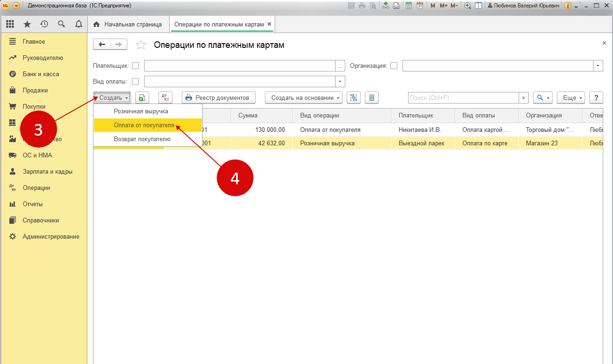This screenshot has width=613, height=364.
Task: Click the Реестр документов button
Action: [x=218, y=97]
